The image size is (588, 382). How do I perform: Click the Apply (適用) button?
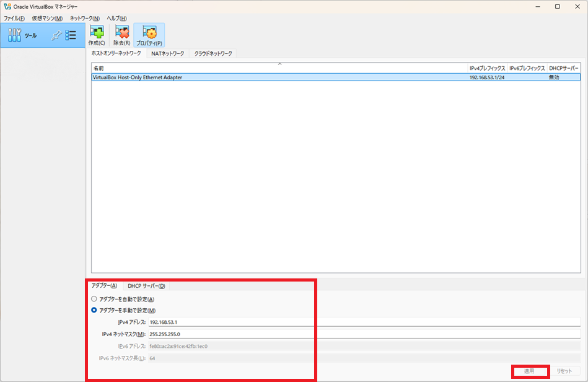click(x=529, y=371)
